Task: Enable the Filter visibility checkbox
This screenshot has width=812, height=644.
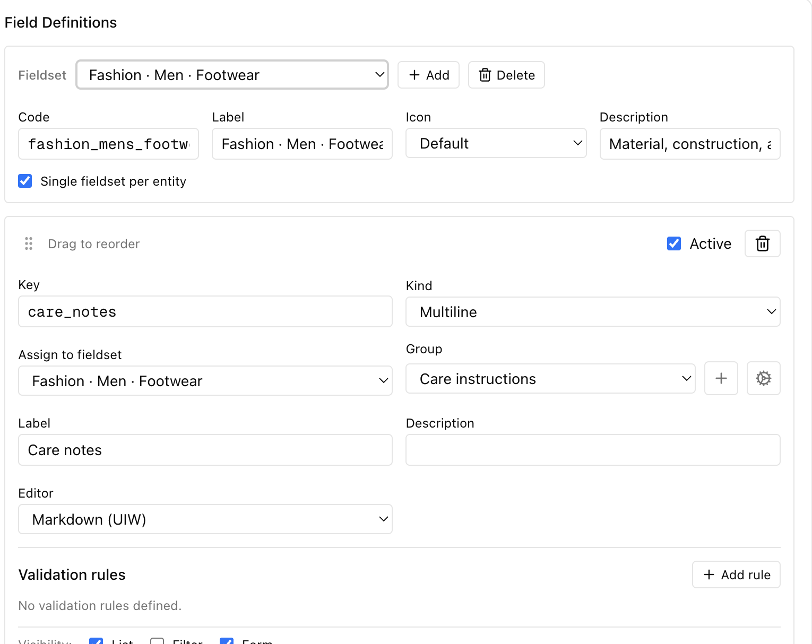Action: [157, 641]
